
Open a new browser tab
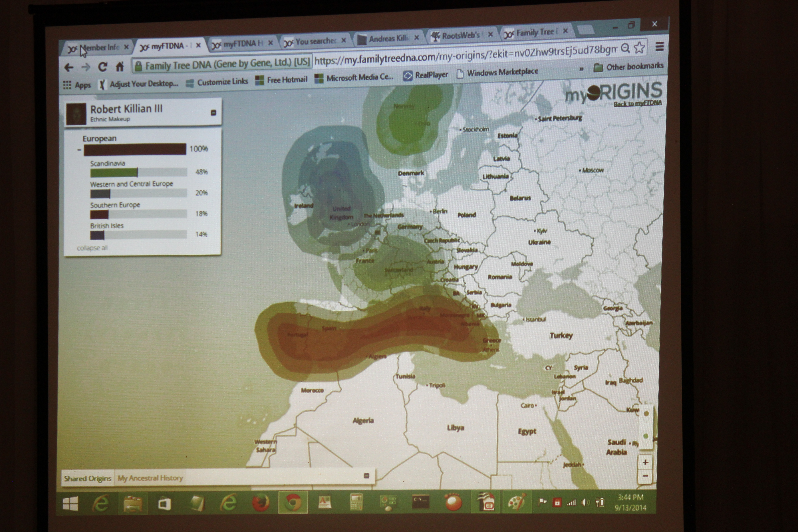click(x=585, y=30)
